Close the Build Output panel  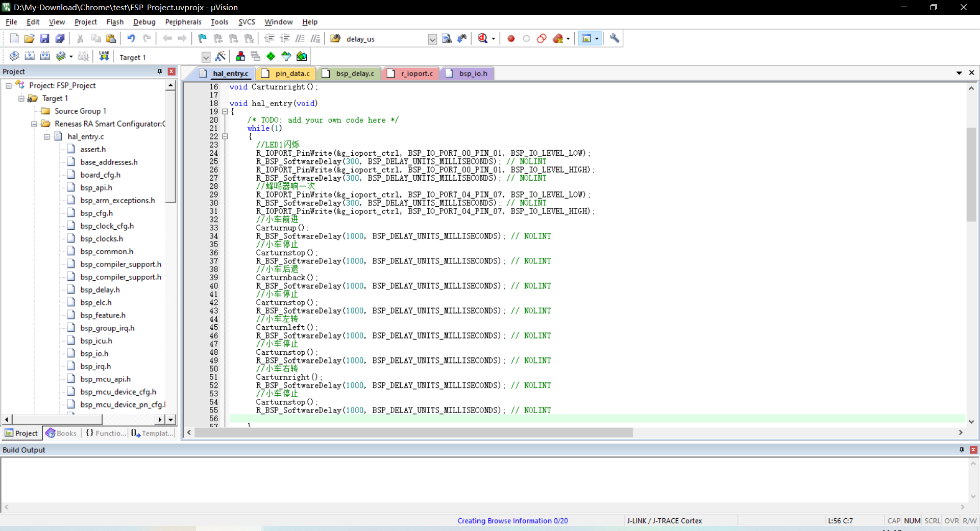973,450
